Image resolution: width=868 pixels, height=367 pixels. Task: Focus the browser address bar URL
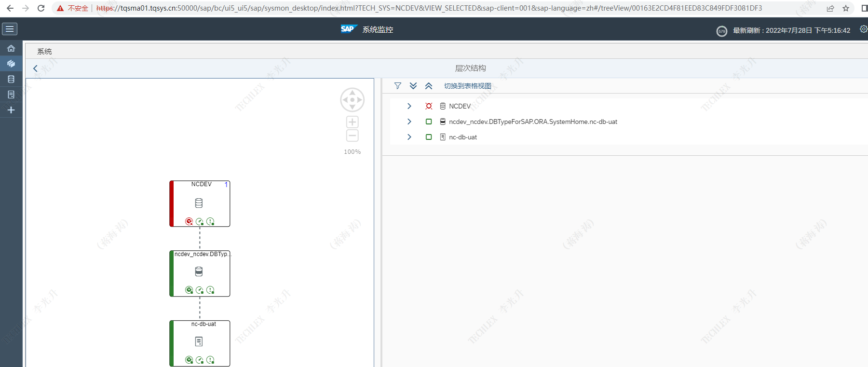429,8
